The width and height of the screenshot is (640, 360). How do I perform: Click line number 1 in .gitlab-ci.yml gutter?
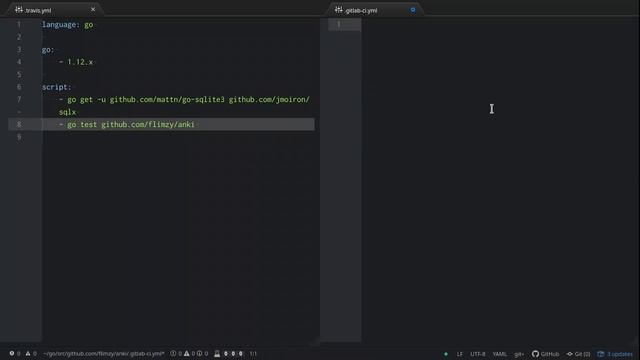click(339, 24)
